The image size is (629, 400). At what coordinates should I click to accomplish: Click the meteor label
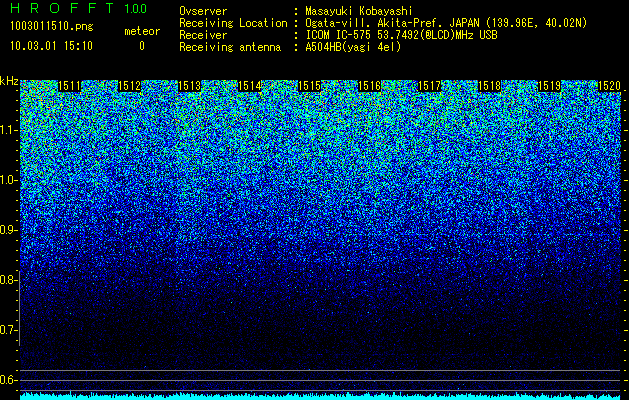pos(142,31)
